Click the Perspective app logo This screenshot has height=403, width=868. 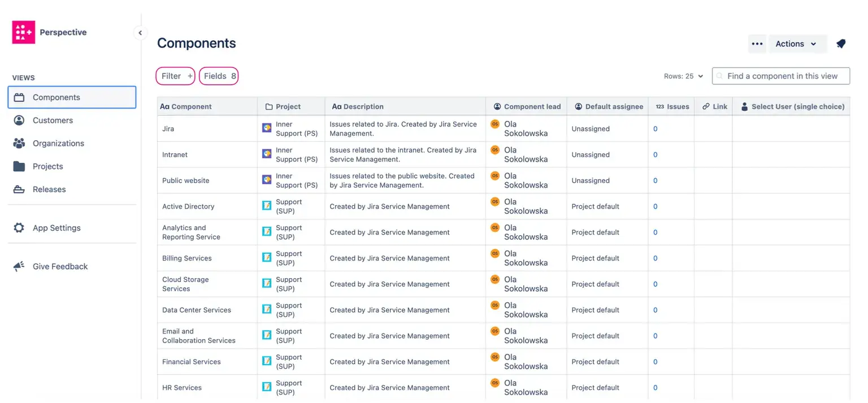(23, 32)
